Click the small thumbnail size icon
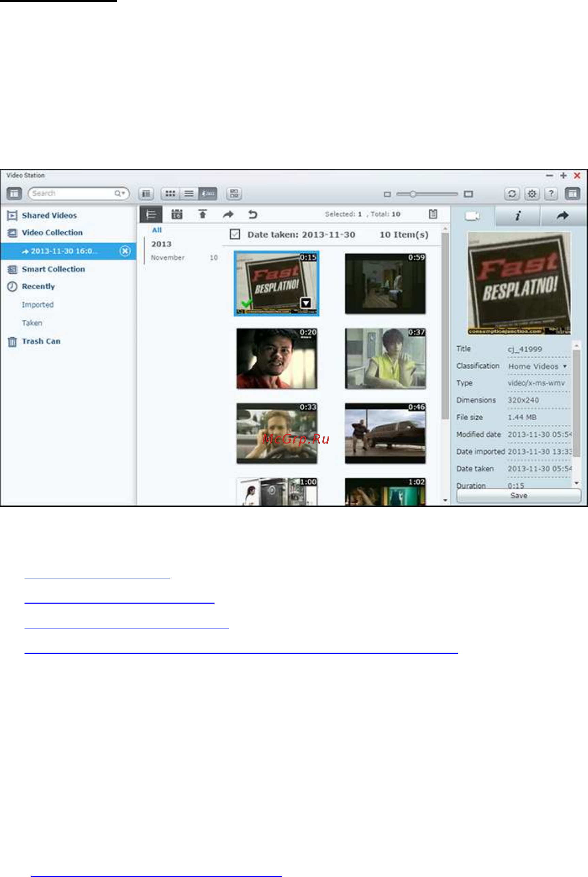Screen dimensions: 588x877 (x=387, y=194)
